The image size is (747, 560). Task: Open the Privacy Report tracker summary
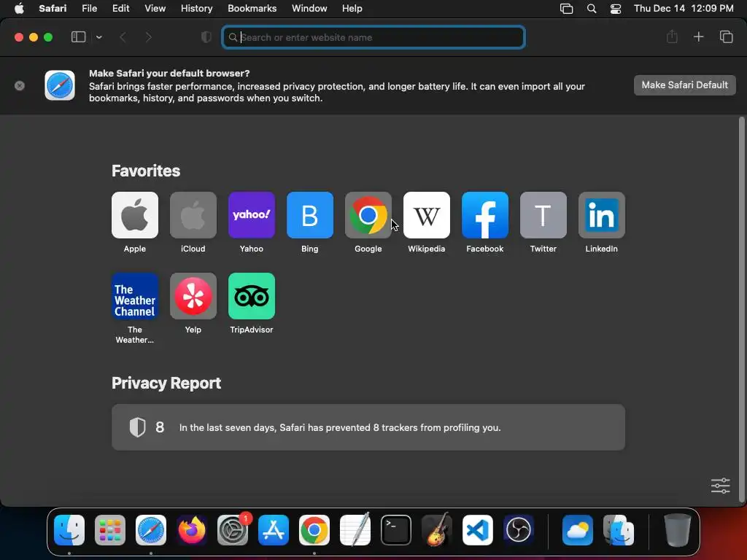pos(368,427)
